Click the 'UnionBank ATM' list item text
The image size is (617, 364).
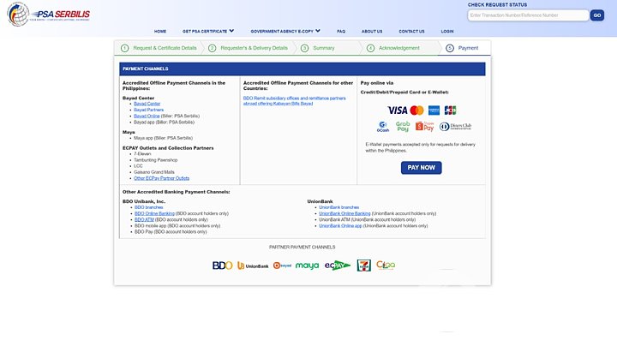(367, 219)
